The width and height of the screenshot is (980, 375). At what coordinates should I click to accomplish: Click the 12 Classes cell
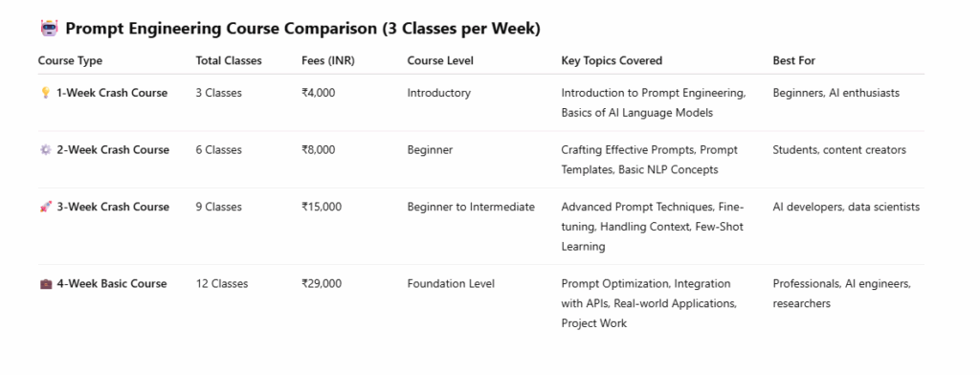222,284
